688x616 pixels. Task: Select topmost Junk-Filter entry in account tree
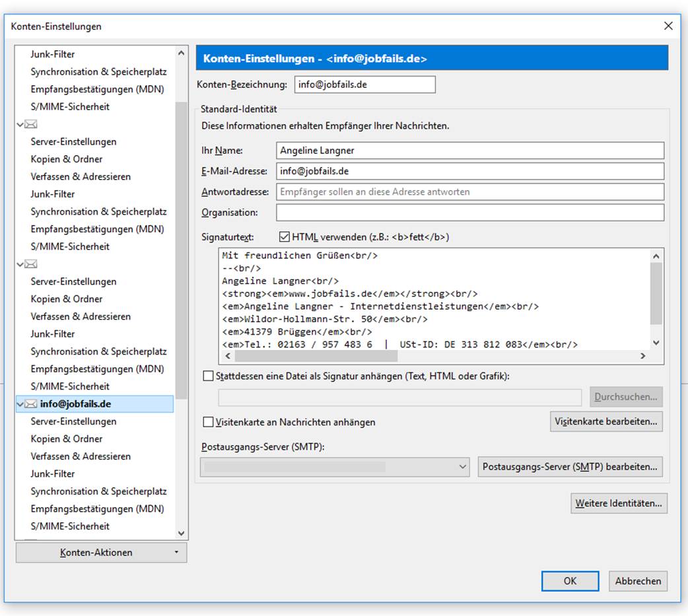pyautogui.click(x=53, y=54)
